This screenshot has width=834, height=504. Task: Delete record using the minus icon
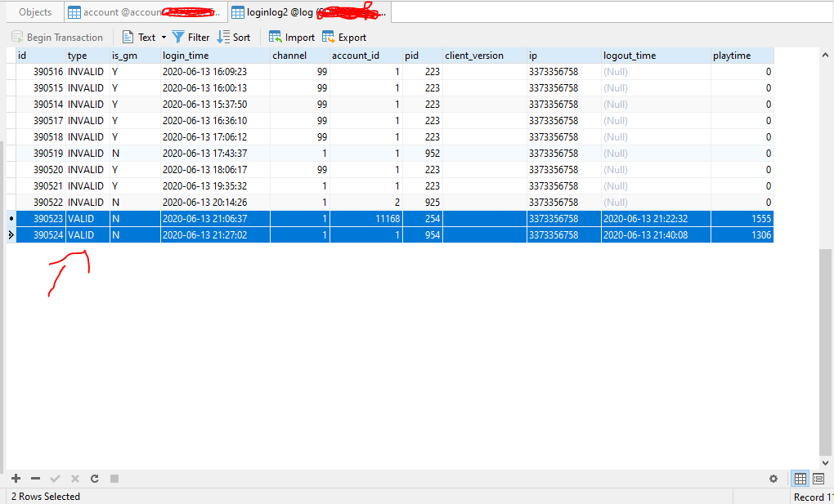pyautogui.click(x=36, y=479)
